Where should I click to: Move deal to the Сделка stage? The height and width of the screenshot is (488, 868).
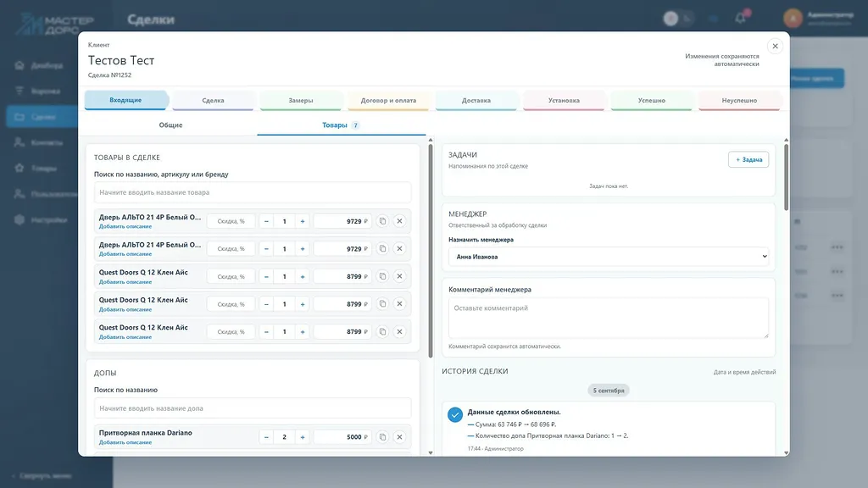pos(213,101)
